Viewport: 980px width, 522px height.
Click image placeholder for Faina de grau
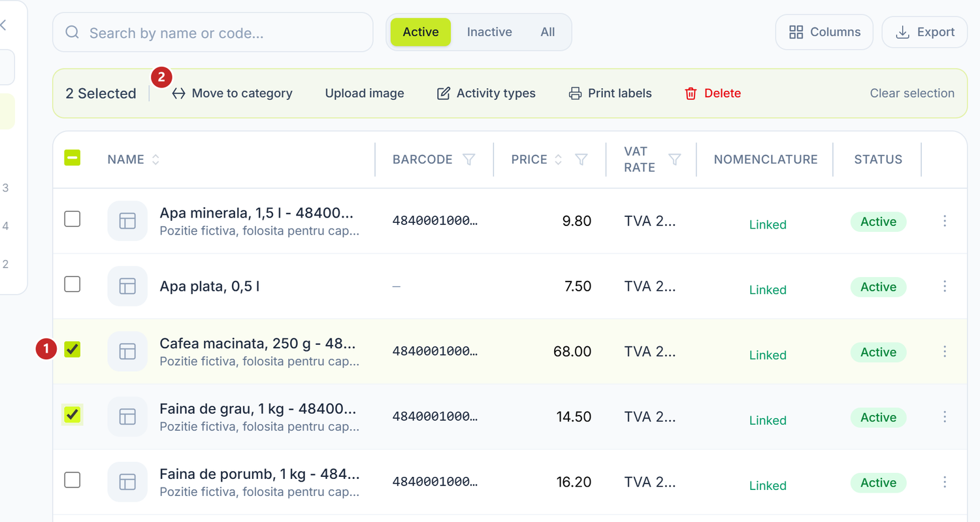(127, 417)
